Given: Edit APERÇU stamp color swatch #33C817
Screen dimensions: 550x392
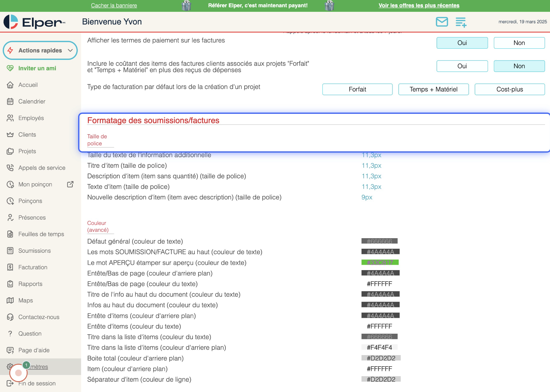Looking at the screenshot, I should [x=380, y=263].
